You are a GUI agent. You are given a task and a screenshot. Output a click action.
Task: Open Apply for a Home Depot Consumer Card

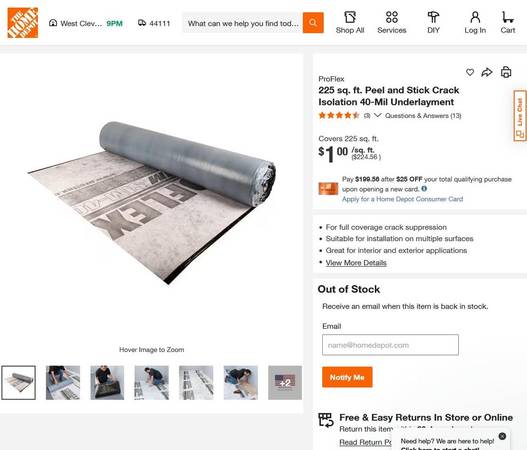pos(402,199)
